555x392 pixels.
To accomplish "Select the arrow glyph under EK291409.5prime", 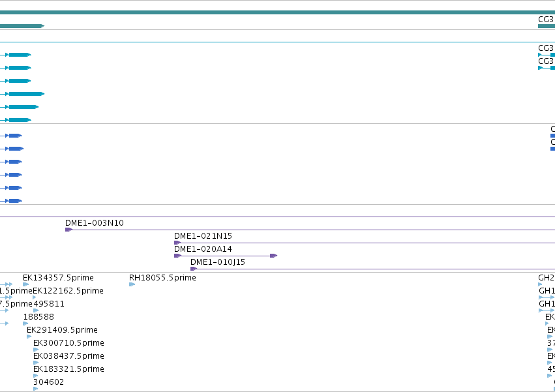I will coord(29,337).
